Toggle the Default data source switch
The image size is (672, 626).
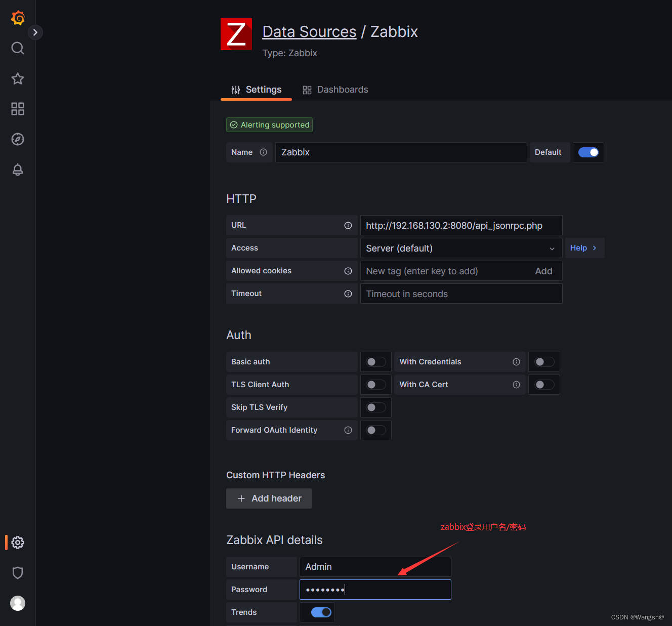(x=589, y=152)
